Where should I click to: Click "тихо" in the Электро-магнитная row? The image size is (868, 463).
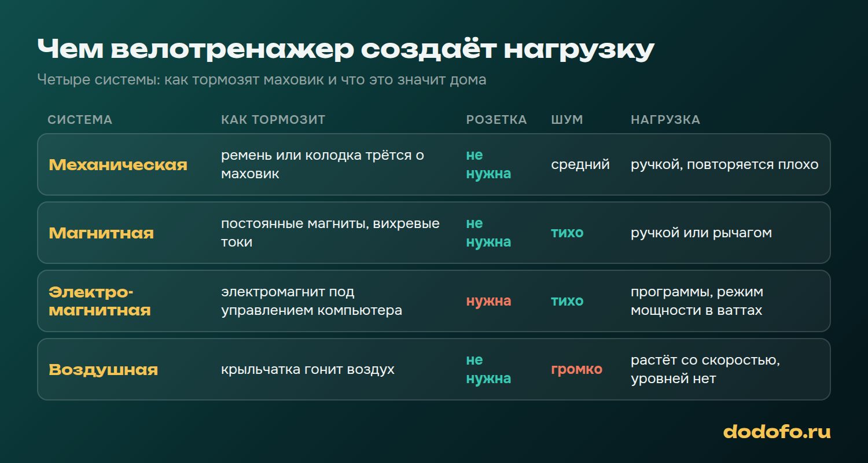(x=567, y=301)
